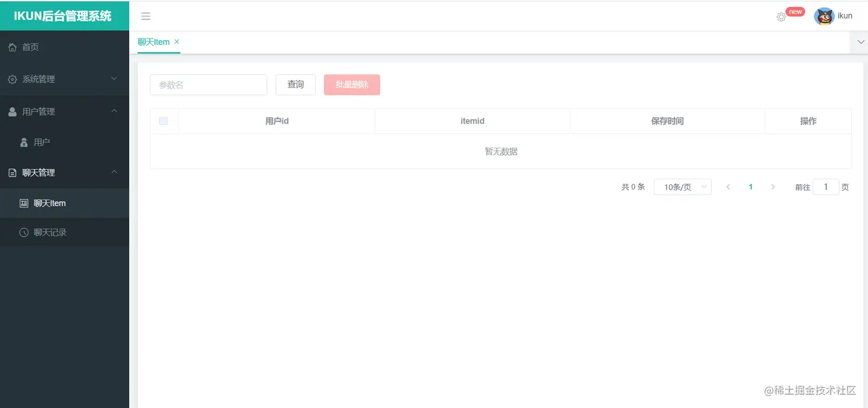
Task: Click the home icon beside 首页
Action: click(13, 47)
